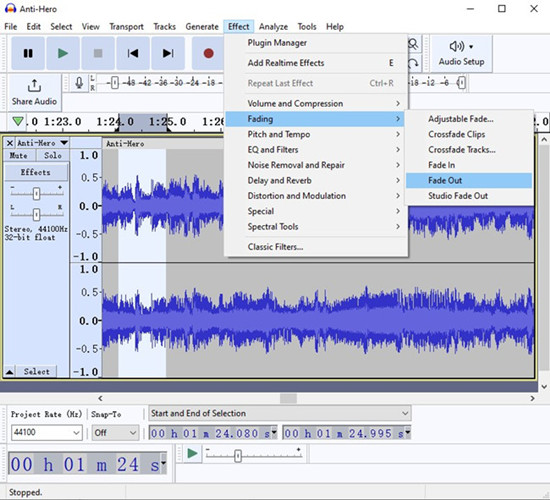Open the Generate menu

202,27
